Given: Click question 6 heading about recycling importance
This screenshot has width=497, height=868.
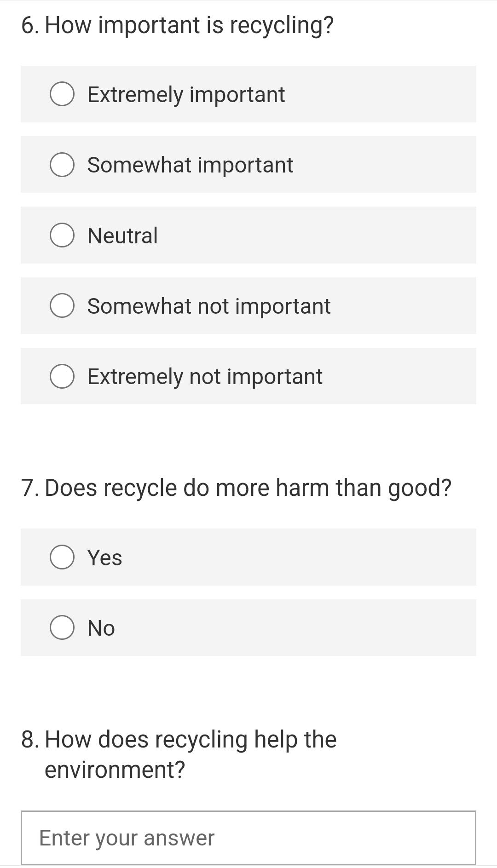Looking at the screenshot, I should (x=178, y=25).
